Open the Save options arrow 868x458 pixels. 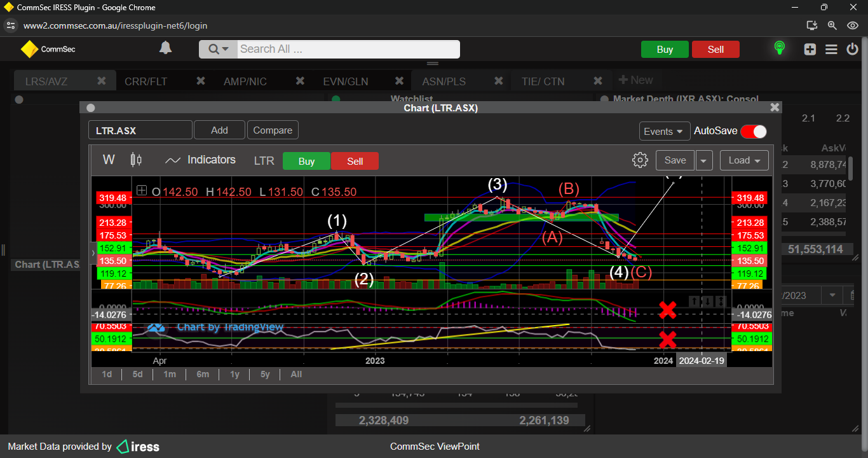[704, 160]
